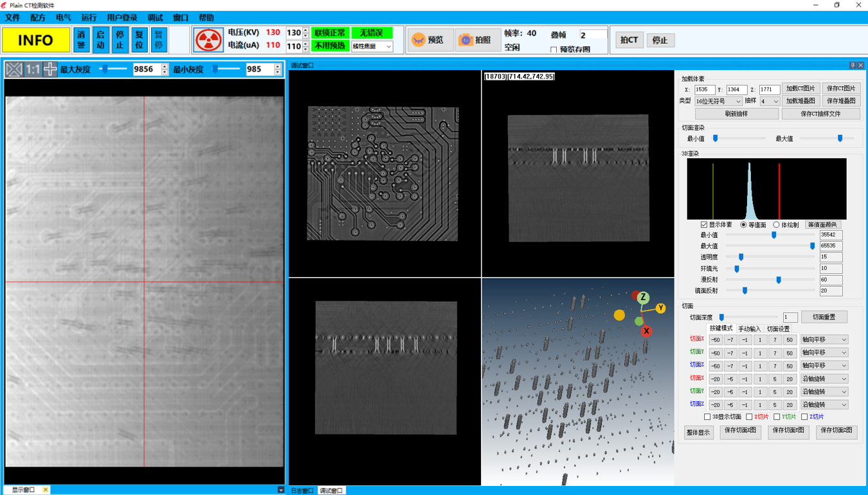This screenshot has height=495, width=868.
Task: Select the 体绘制 radio button
Action: coord(776,225)
